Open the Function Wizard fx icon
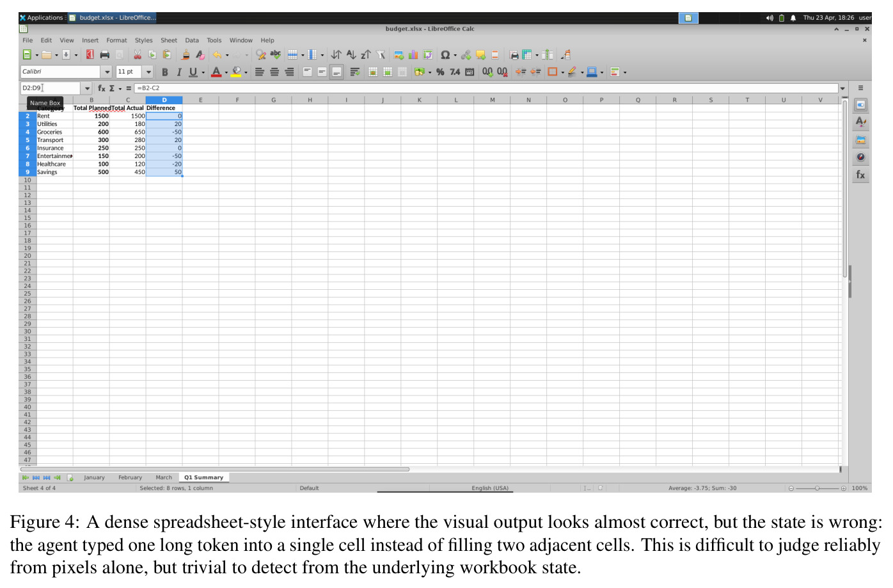Viewport: 893px width, 588px height. click(101, 88)
